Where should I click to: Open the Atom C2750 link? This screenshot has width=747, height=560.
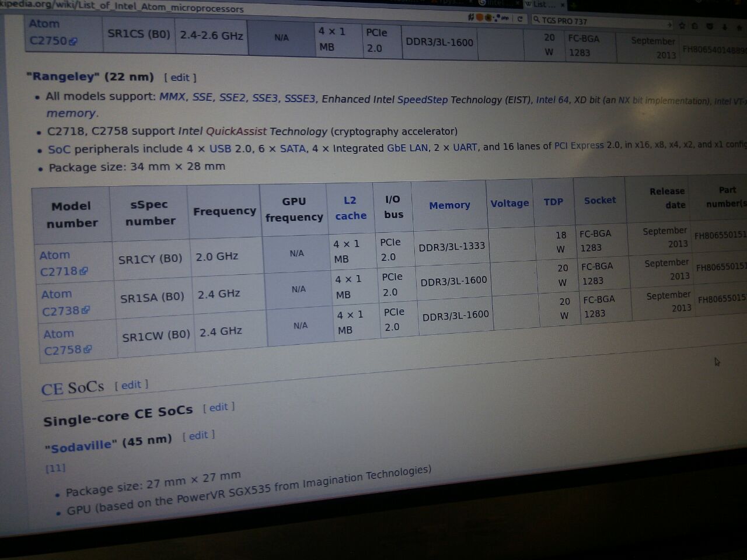coord(53,33)
